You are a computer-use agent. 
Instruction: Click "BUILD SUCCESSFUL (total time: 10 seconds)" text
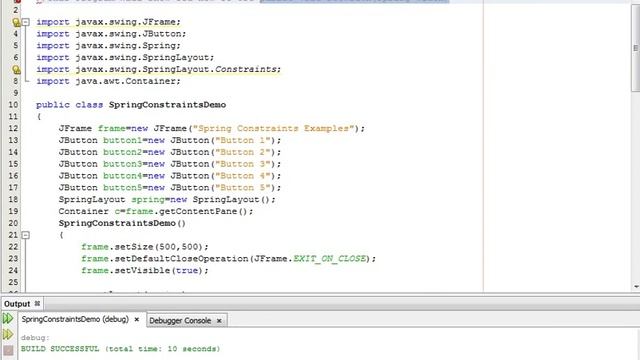click(120, 349)
